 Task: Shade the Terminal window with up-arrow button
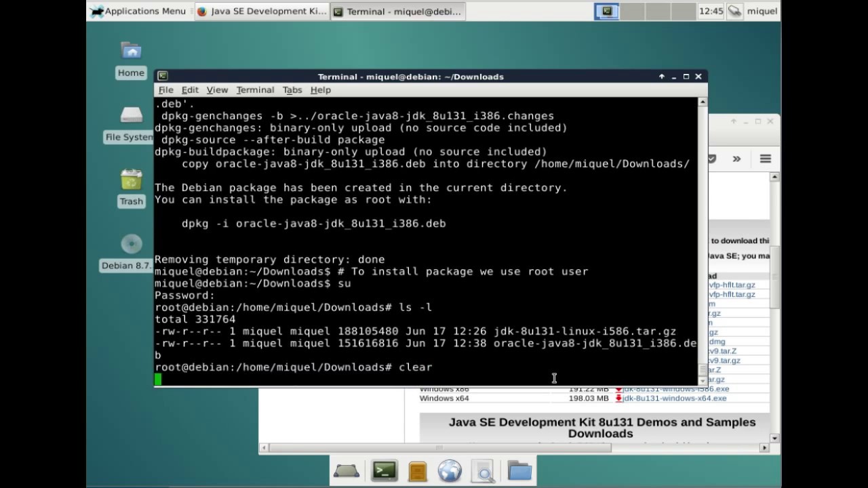point(662,77)
